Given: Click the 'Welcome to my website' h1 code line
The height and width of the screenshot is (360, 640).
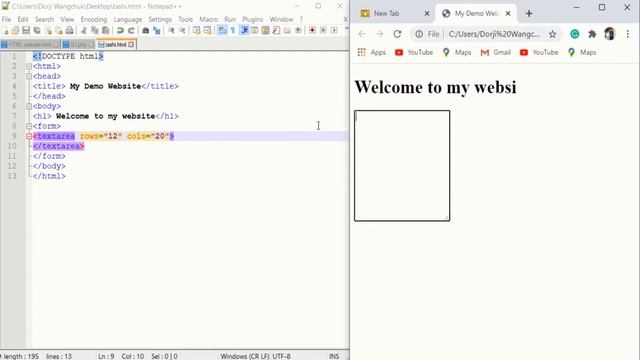Looking at the screenshot, I should coord(106,116).
